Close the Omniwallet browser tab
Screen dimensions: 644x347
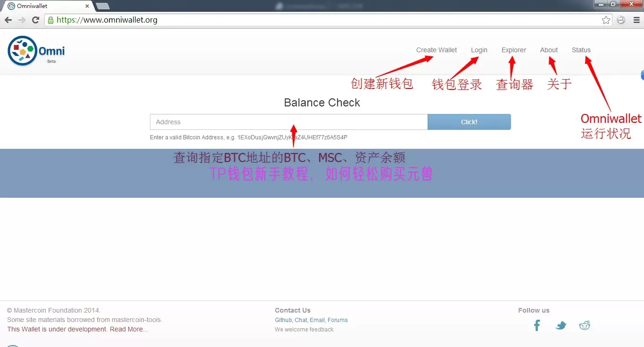[x=87, y=6]
